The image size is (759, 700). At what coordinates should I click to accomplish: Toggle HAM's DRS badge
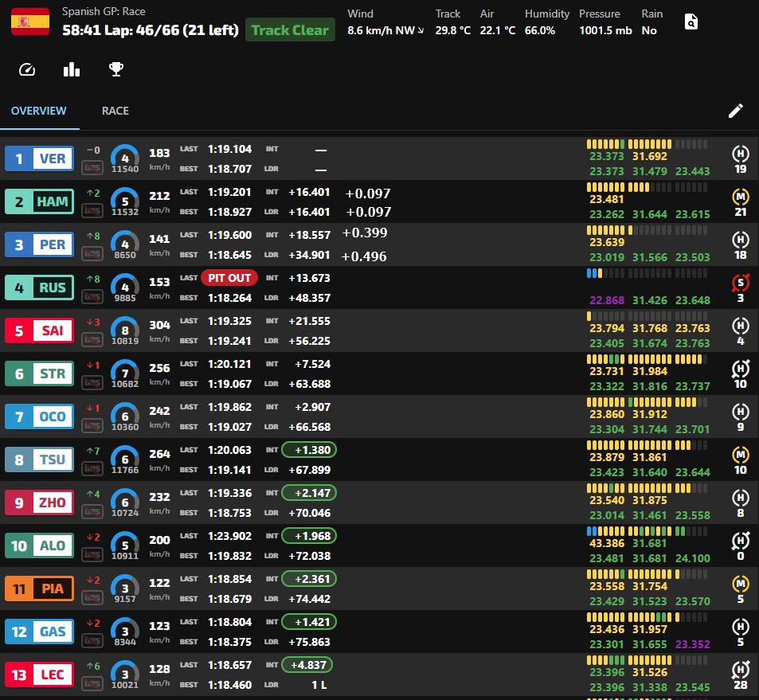click(x=92, y=211)
